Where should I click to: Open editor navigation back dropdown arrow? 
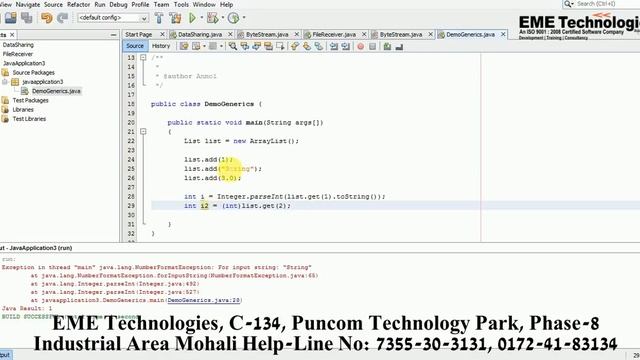click(204, 47)
